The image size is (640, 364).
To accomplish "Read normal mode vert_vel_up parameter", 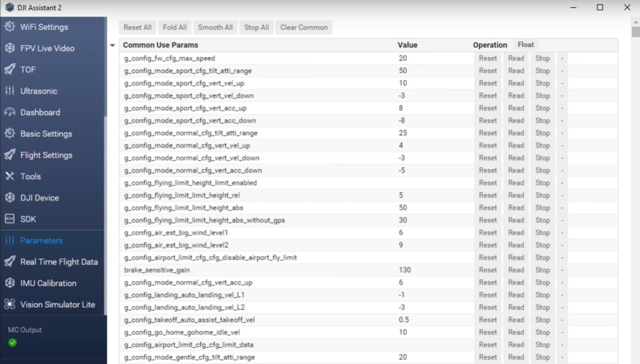I will (x=516, y=145).
